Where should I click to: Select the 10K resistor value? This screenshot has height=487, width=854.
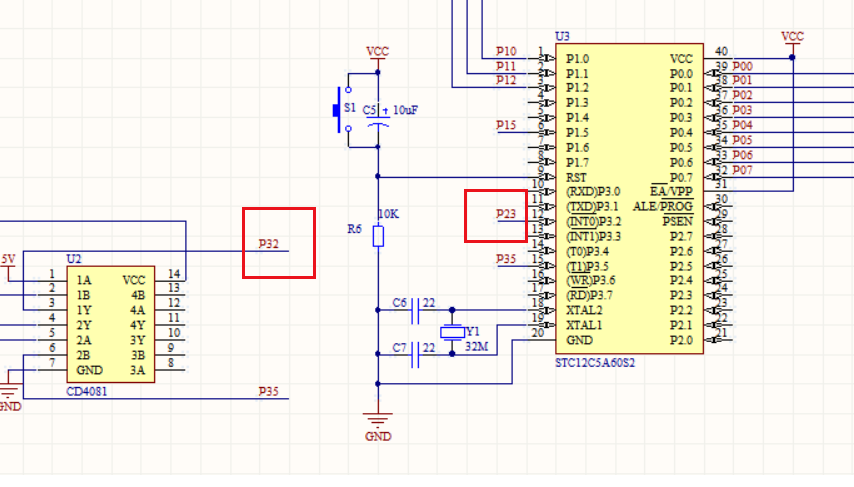[x=388, y=214]
